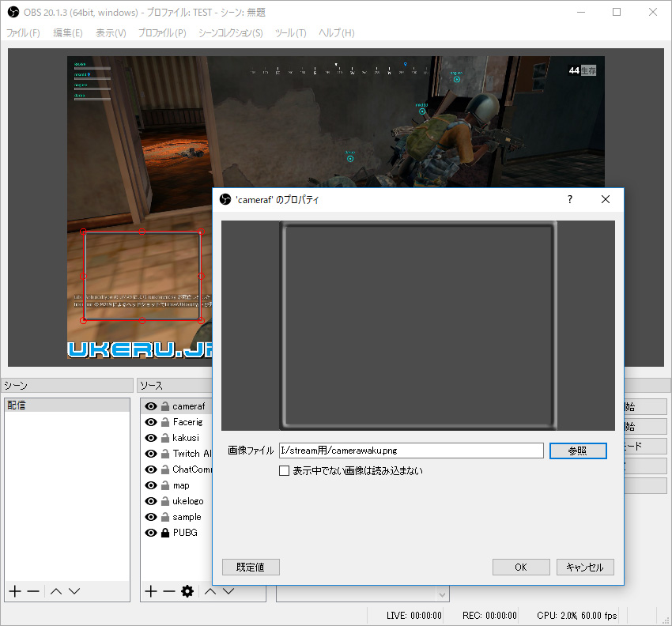Screen dimensions: 672x626
Task: Open ファイル(F) menu
Action: (x=23, y=33)
